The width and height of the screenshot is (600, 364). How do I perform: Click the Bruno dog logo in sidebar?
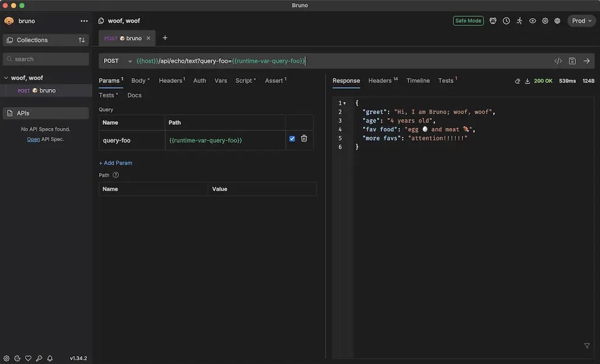tap(9, 21)
